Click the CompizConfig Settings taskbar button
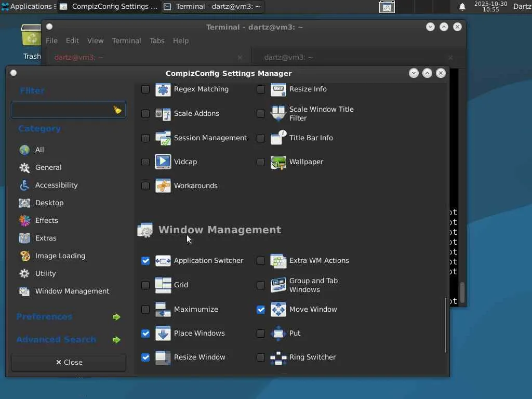This screenshot has height=399, width=532. point(109,6)
